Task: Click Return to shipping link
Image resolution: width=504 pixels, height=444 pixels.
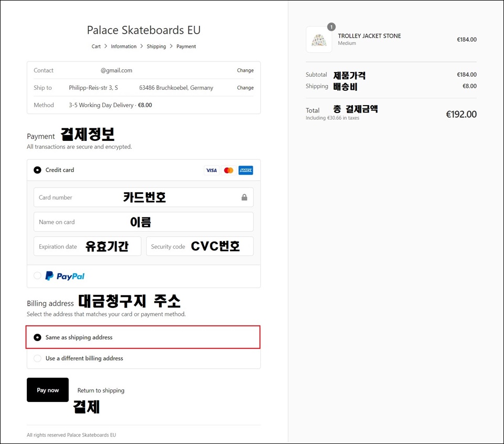Action: pyautogui.click(x=101, y=390)
